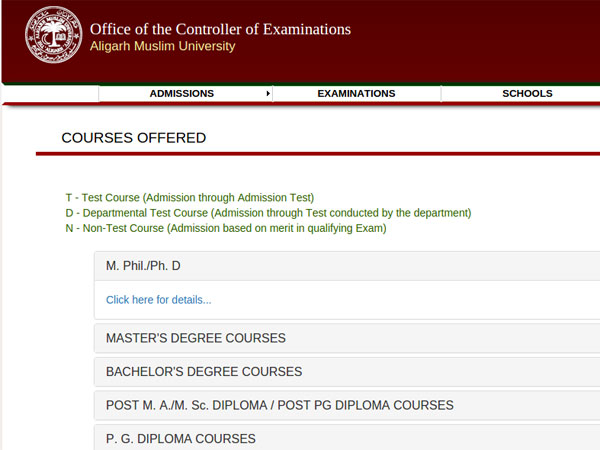
Task: Collapse the M. Phil./Ph. D section
Action: click(x=143, y=266)
